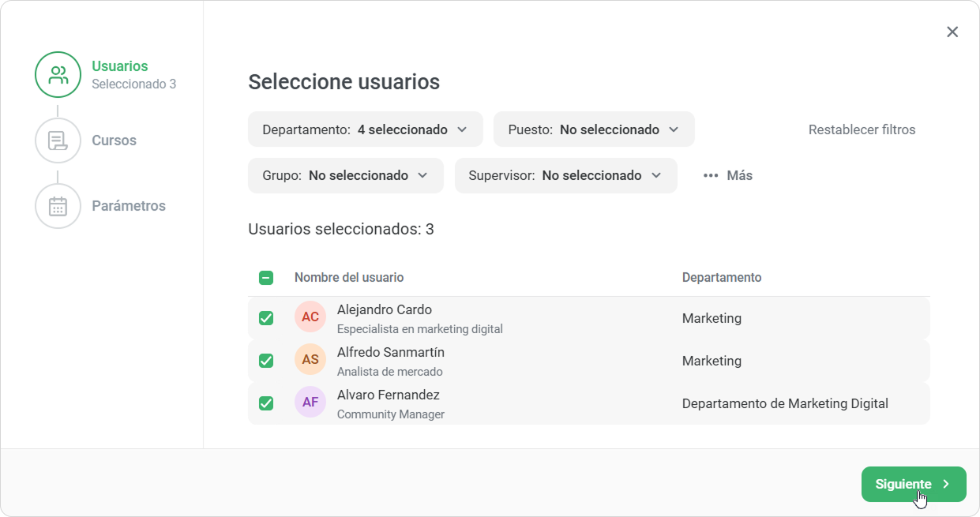Uncheck the Alvaro Fernandez checkbox

point(266,403)
